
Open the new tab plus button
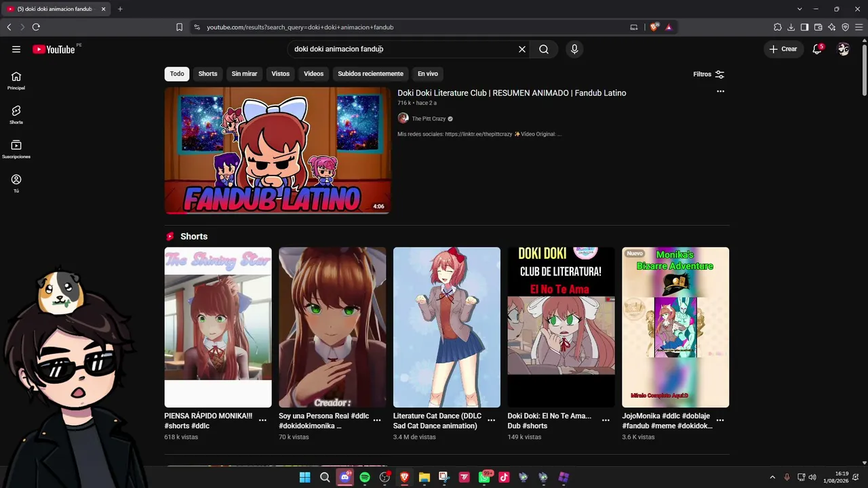point(120,9)
